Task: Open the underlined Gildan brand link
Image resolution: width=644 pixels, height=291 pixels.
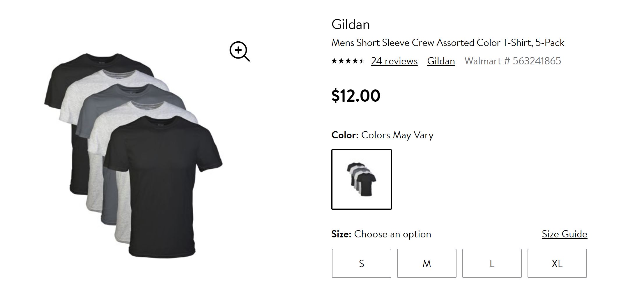Action: [441, 61]
